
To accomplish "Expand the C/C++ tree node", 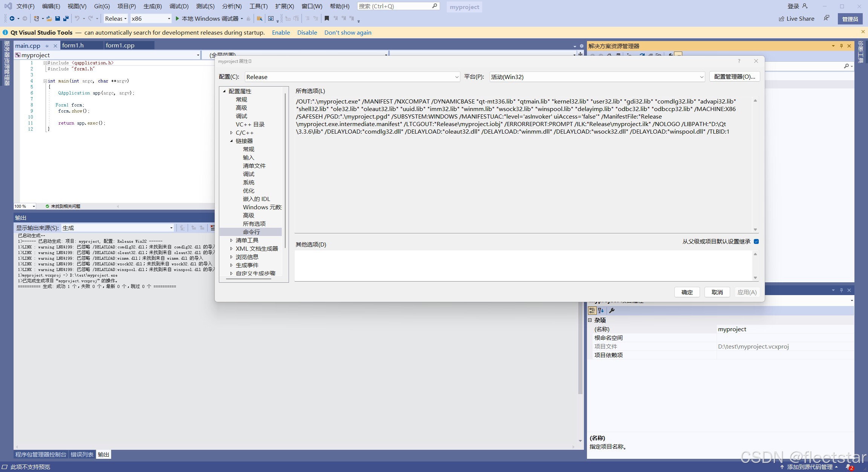I will pos(231,133).
